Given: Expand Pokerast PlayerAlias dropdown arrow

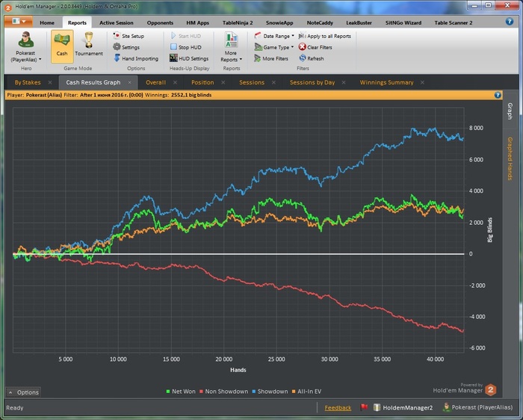Looking at the screenshot, I should (40, 59).
